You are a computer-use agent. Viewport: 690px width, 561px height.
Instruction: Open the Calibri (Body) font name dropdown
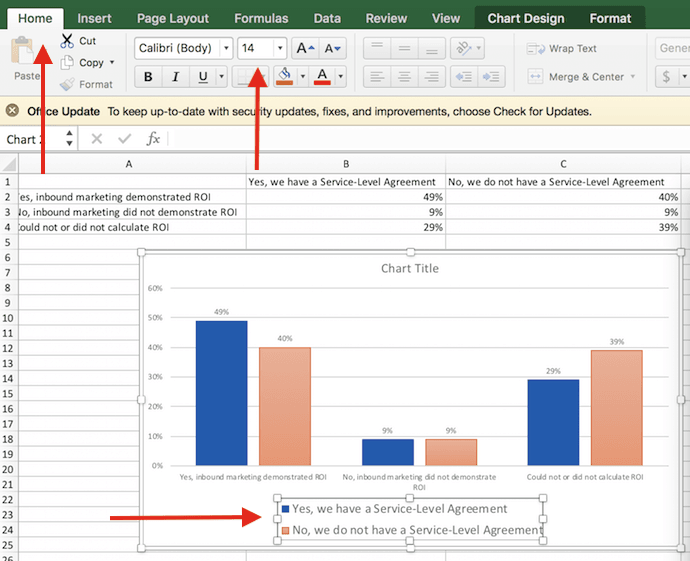(x=227, y=48)
